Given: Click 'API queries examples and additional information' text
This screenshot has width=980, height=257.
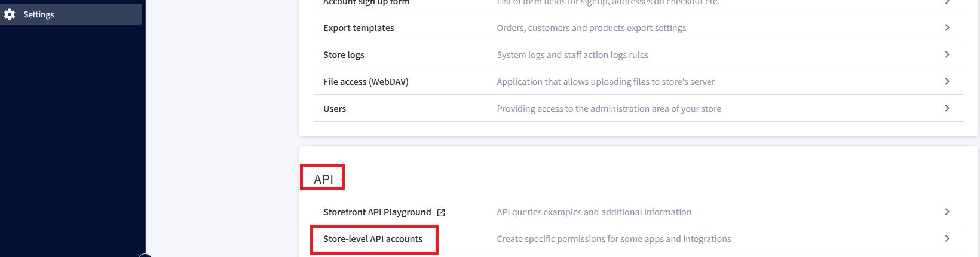Looking at the screenshot, I should tap(594, 212).
